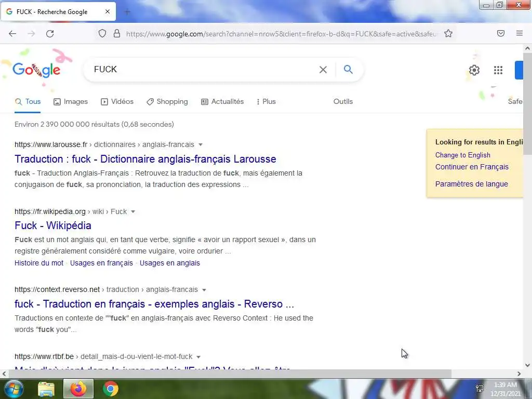Click the padlock site security icon

pos(117,33)
